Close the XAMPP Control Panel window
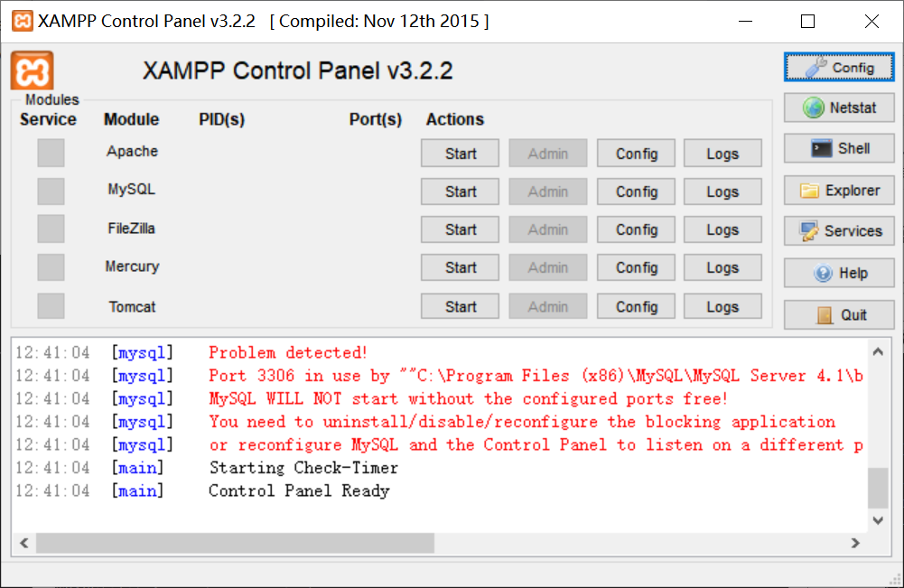This screenshot has height=588, width=904. [x=871, y=22]
